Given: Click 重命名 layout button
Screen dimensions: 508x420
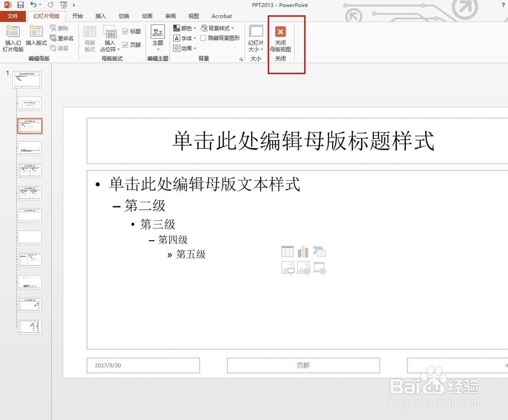Looking at the screenshot, I should point(62,39).
